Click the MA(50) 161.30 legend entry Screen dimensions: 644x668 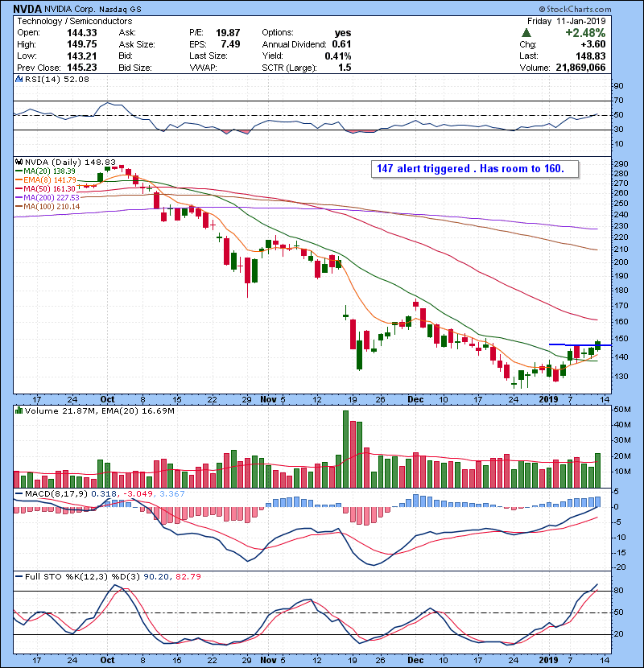[x=46, y=188]
